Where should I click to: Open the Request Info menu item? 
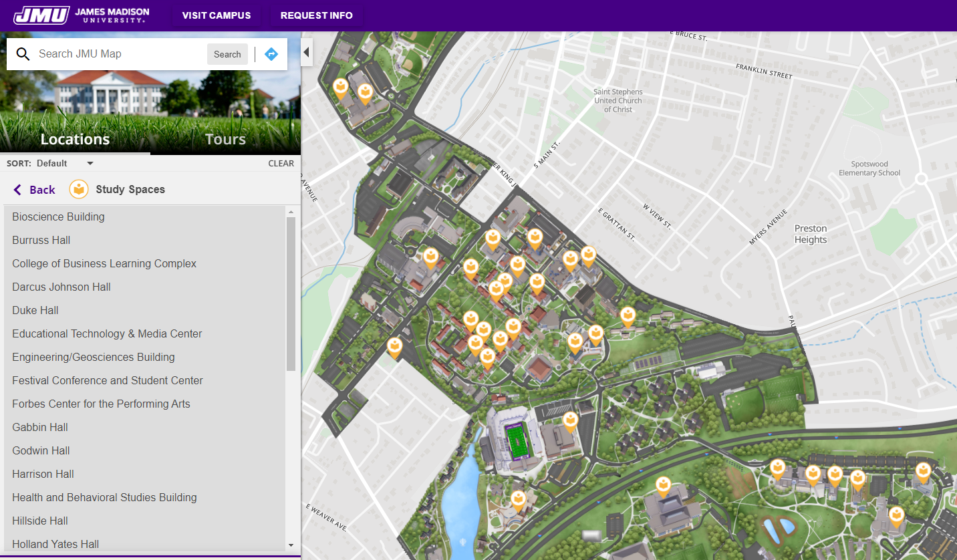317,15
